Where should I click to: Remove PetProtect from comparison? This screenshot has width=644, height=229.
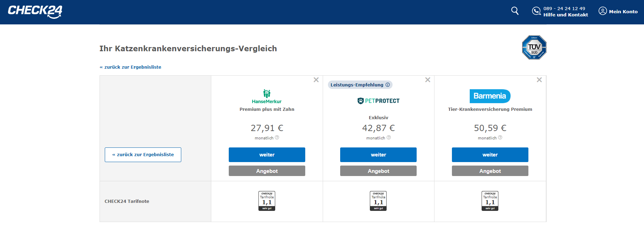[x=427, y=80]
